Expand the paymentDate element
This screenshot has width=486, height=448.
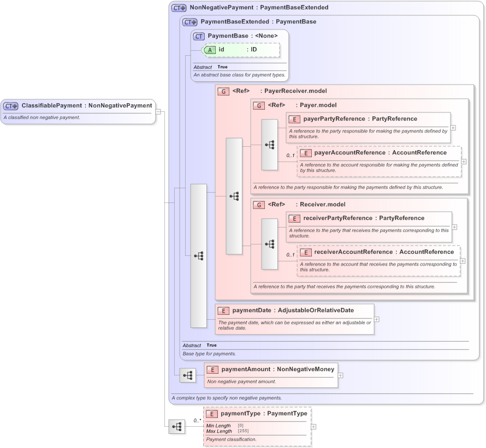(377, 319)
